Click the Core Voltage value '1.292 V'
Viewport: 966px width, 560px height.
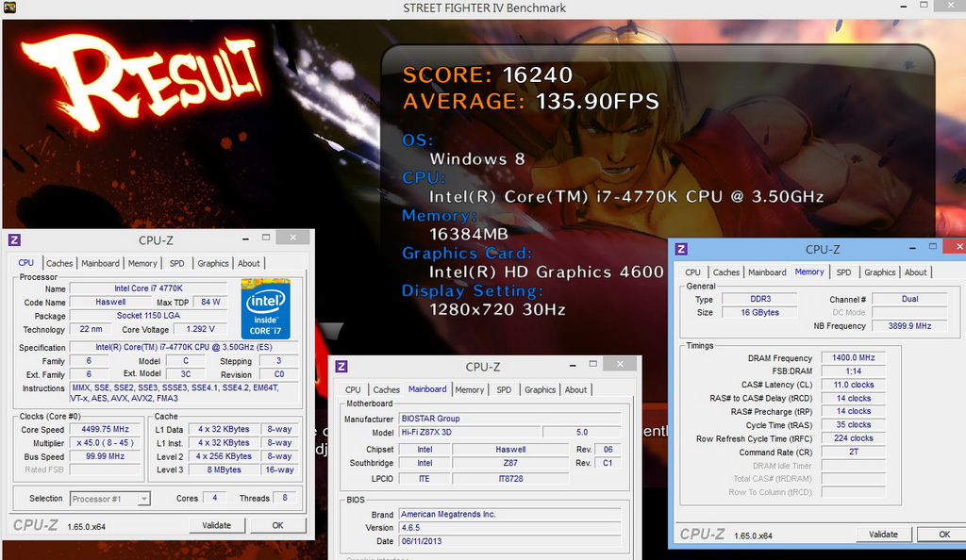coord(200,329)
